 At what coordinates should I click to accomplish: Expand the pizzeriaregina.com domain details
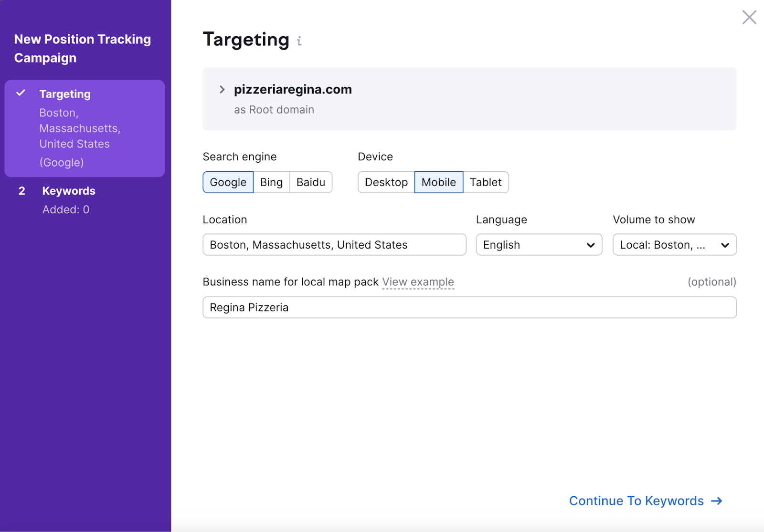coord(222,89)
